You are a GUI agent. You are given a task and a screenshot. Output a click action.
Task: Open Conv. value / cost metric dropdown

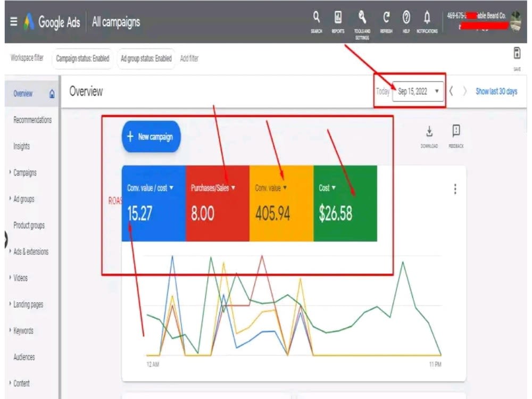151,188
